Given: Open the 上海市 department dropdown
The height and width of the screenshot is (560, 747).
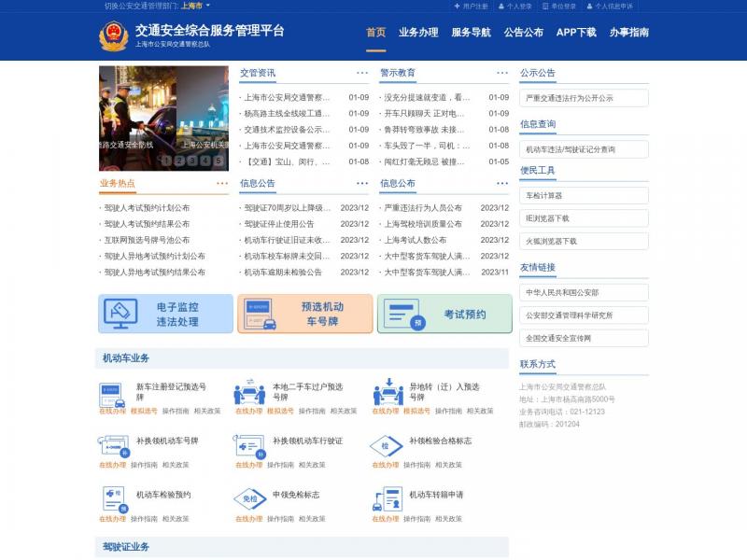Looking at the screenshot, I should coord(195,6).
